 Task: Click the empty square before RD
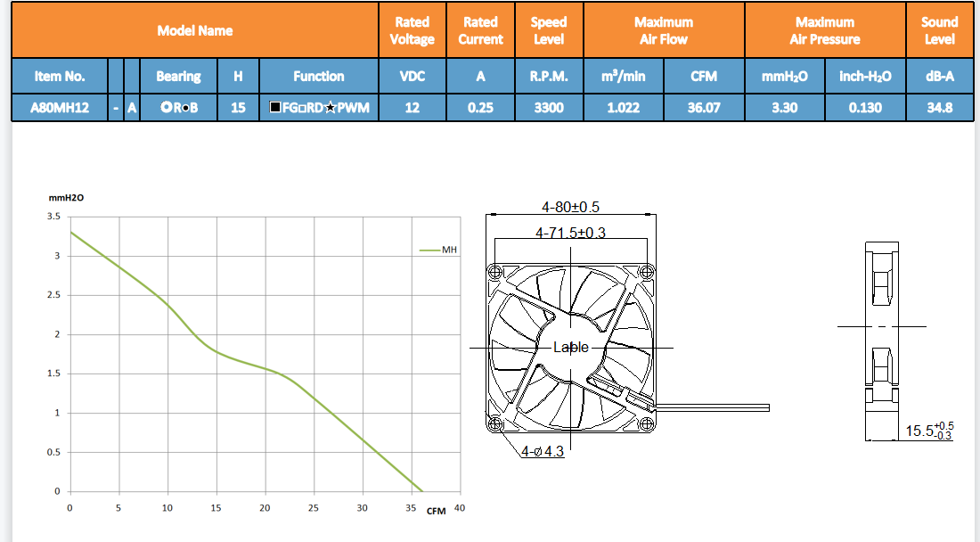click(x=302, y=109)
